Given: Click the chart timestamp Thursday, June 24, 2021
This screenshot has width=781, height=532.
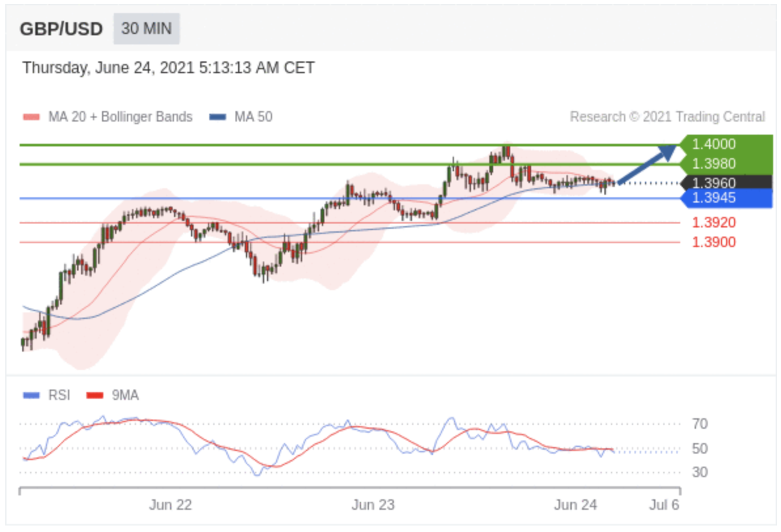Looking at the screenshot, I should [168, 68].
